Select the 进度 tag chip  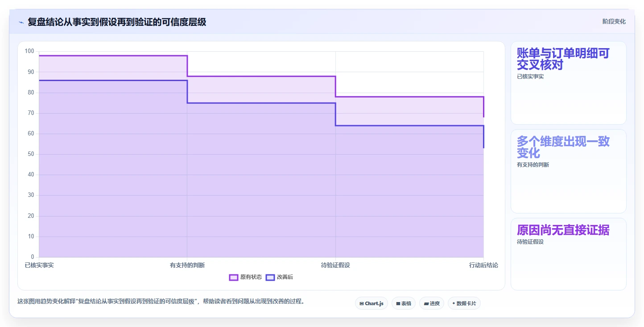[432, 303]
